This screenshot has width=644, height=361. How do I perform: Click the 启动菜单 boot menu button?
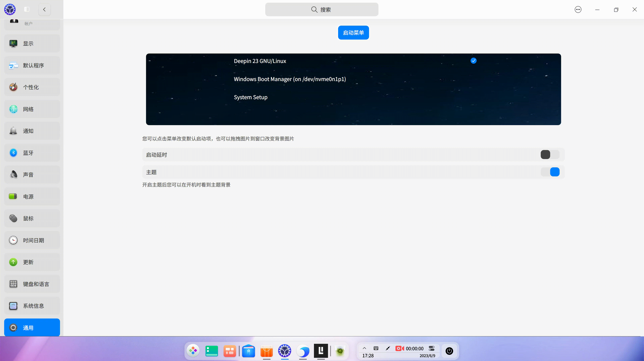point(353,33)
